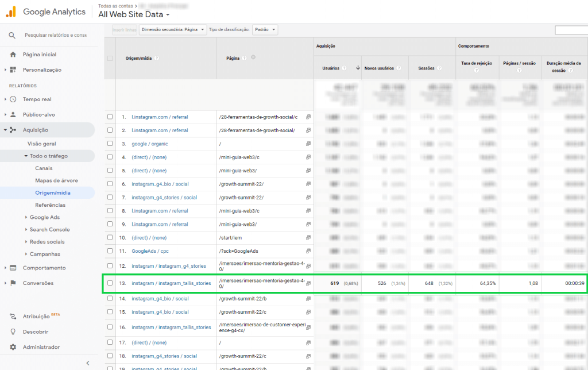Click help icon next to Página column header
Screen dimensions: 588x370
245,58
